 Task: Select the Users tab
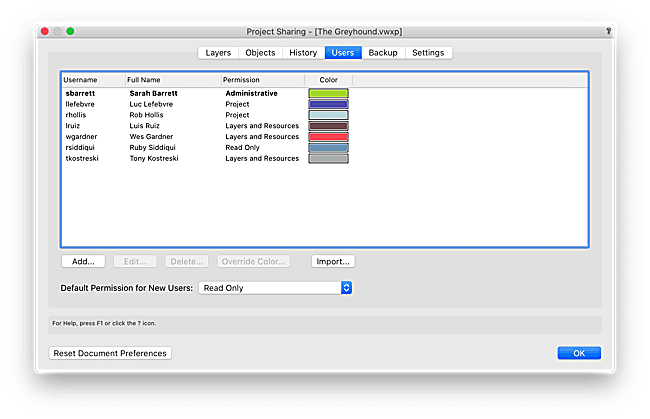click(343, 53)
